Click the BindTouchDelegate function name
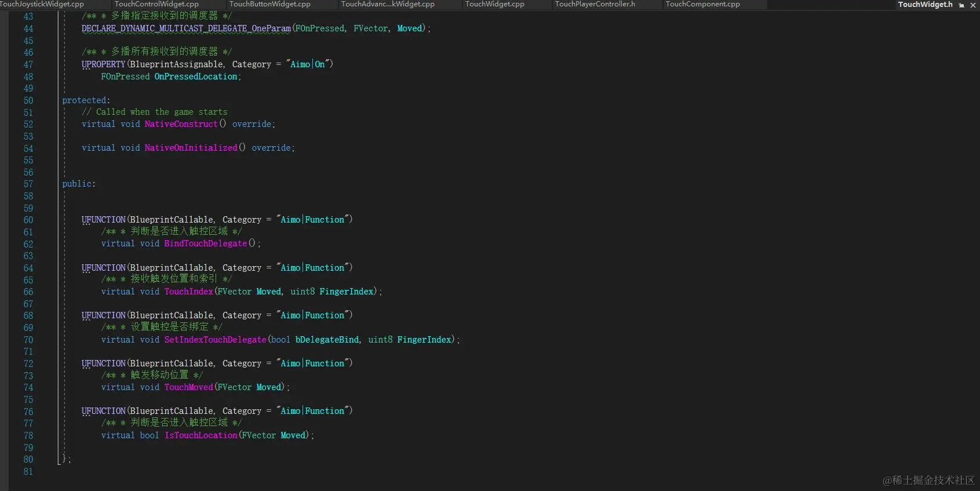 tap(205, 243)
